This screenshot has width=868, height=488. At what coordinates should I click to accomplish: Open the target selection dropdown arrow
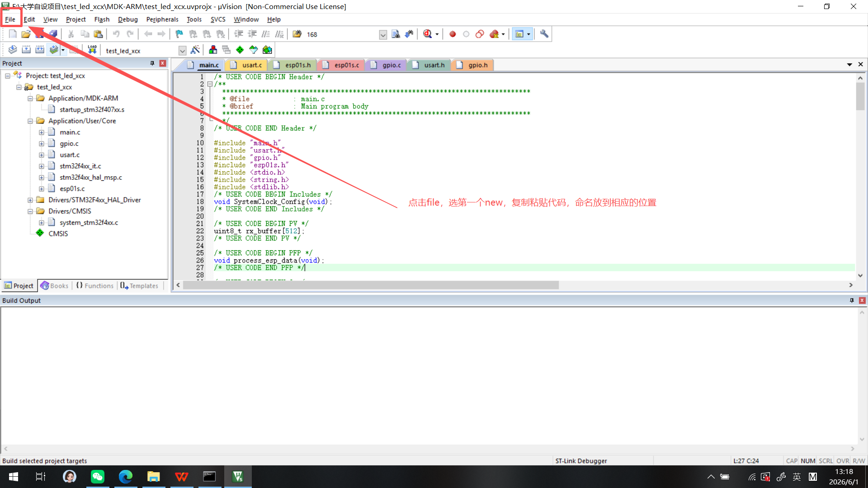coord(182,51)
